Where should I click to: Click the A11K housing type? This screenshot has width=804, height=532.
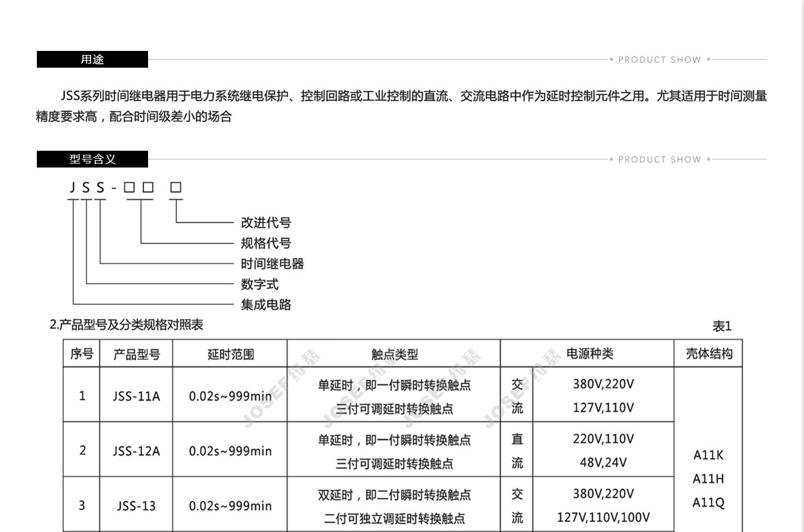tap(708, 455)
